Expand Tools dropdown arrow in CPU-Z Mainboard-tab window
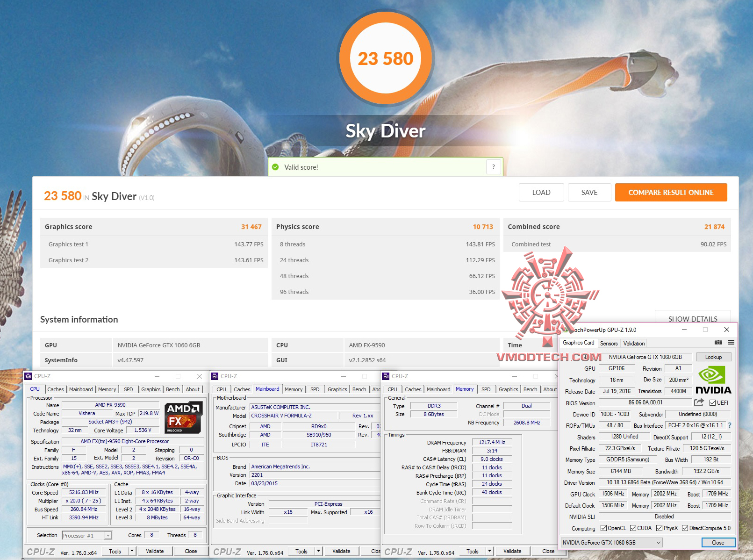This screenshot has width=753, height=560. (318, 551)
